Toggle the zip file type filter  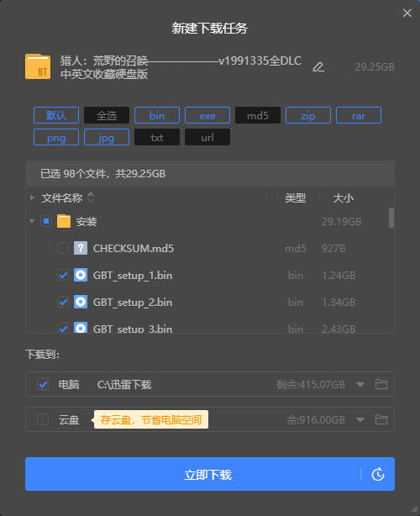click(307, 115)
